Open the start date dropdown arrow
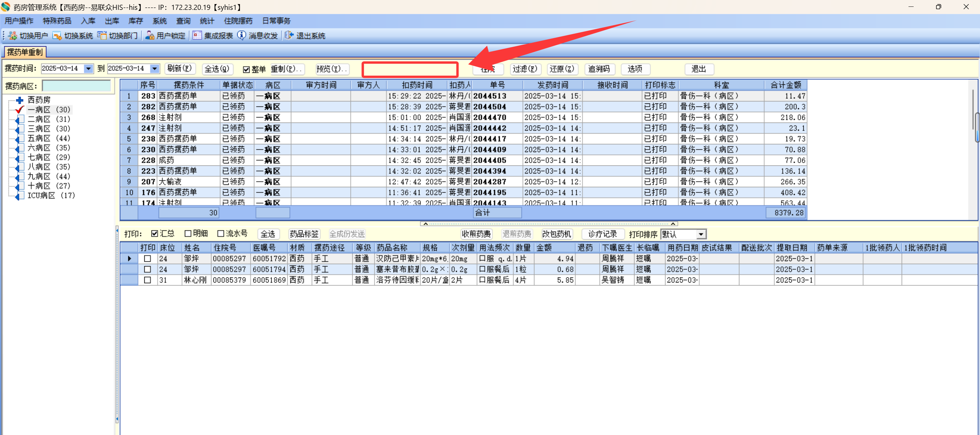This screenshot has height=435, width=980. (88, 68)
